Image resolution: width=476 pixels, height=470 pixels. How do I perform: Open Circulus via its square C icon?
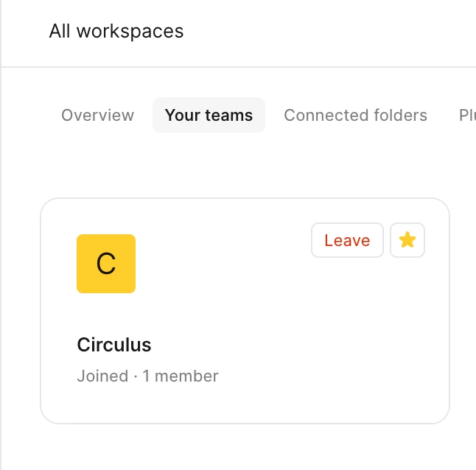click(106, 264)
